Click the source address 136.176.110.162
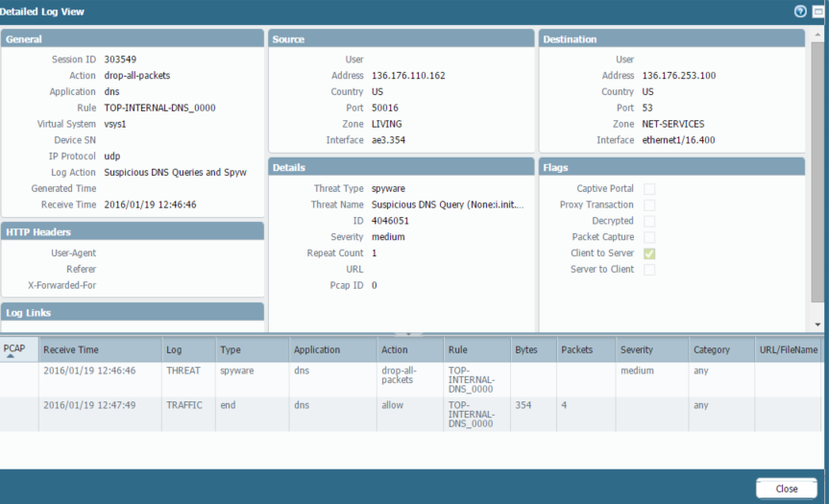The image size is (829, 504). pyautogui.click(x=407, y=76)
